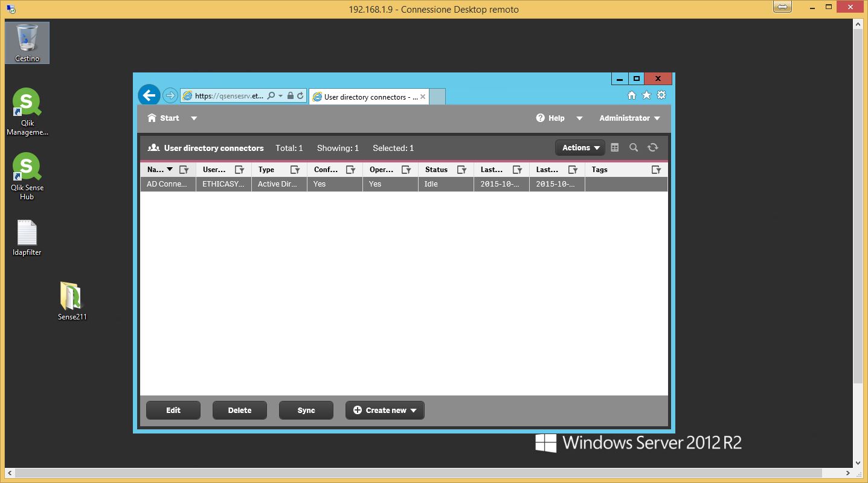Click the Tags column header
Screen dimensions: 868x483
coord(600,170)
